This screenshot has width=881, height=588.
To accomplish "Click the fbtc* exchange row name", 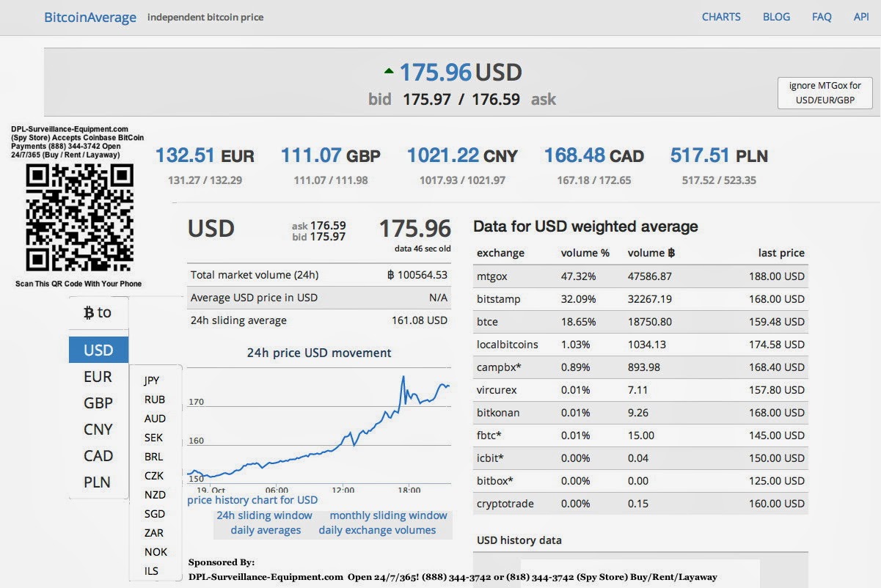I will [489, 436].
